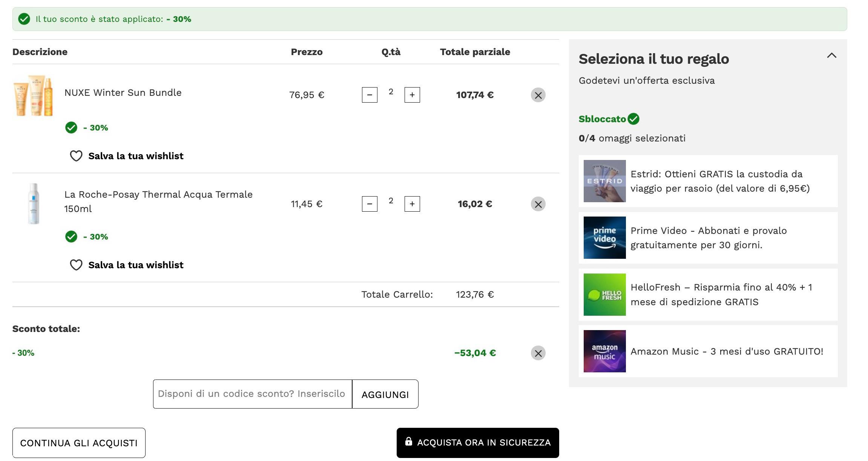
Task: Open HelloFresh logo thumbnail
Action: point(604,295)
